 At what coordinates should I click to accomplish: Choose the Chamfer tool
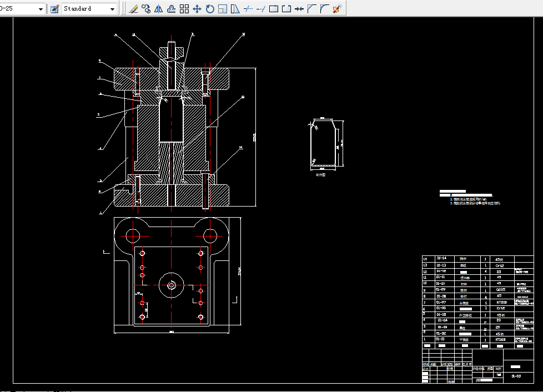(x=311, y=9)
